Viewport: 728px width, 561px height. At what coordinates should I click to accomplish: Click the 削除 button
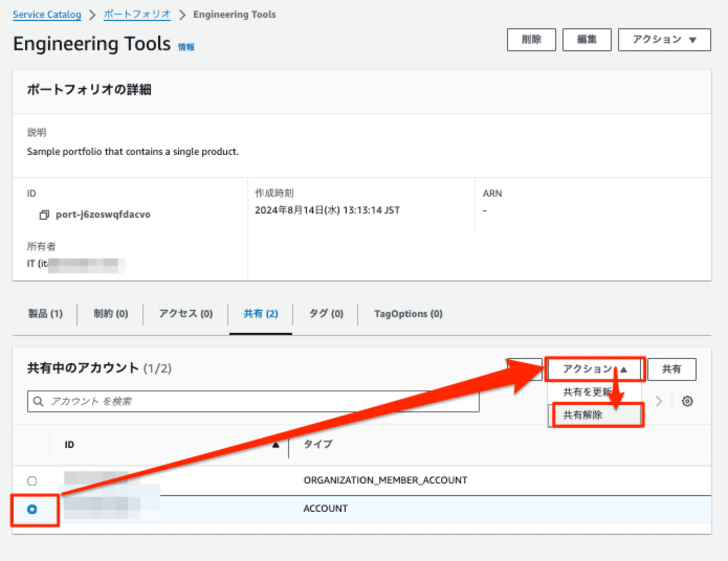pyautogui.click(x=531, y=40)
